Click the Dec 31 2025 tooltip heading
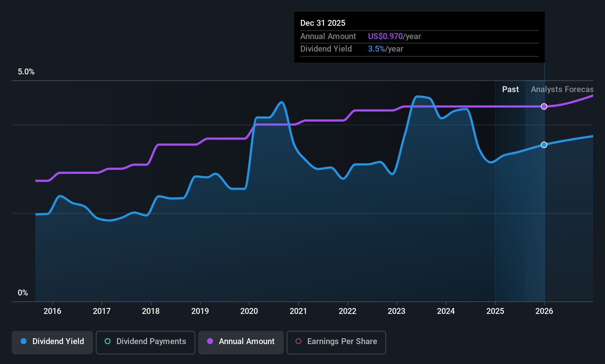Screen dimensions: 605x364 pos(323,23)
